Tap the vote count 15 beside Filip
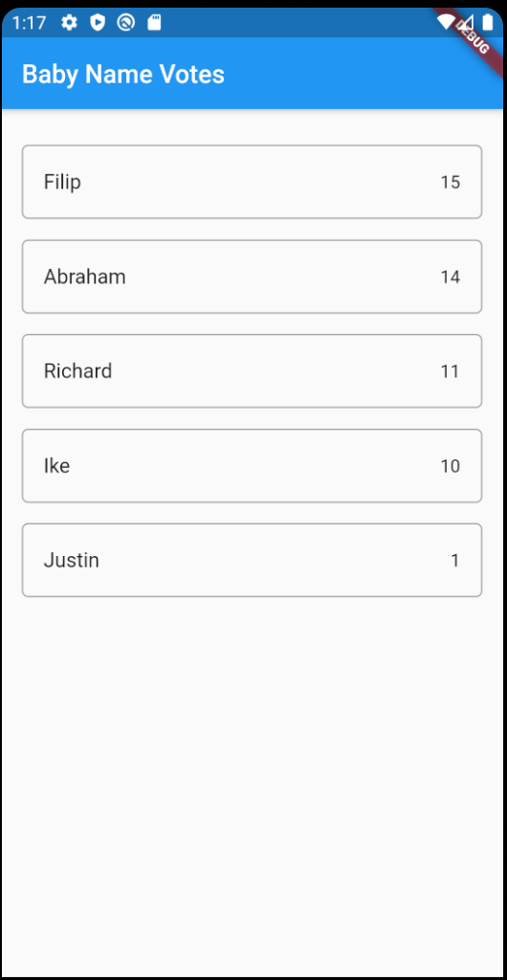 click(x=451, y=182)
